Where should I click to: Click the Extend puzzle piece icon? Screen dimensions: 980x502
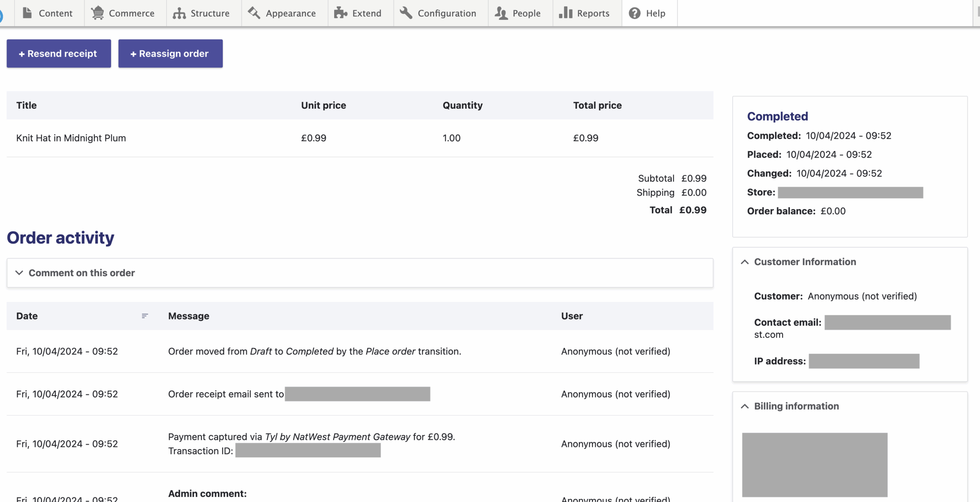(x=340, y=13)
